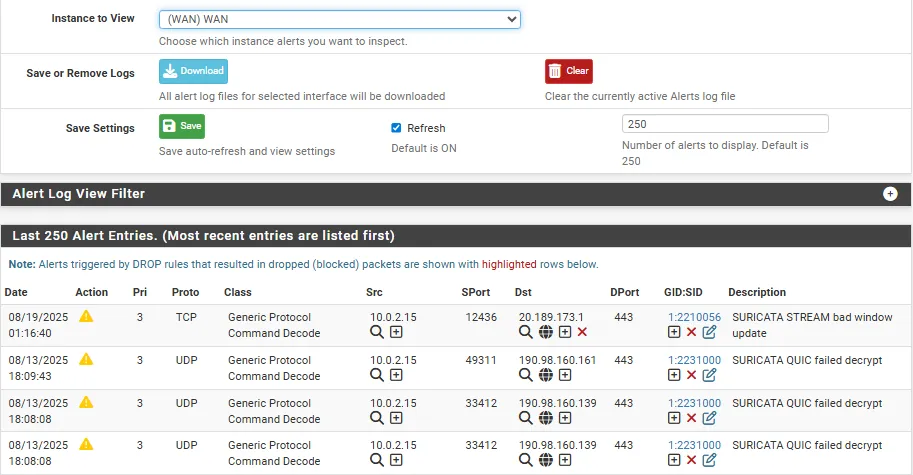Click the edit pencil icon for SID 1:2210056
This screenshot has height=475, width=913.
pyautogui.click(x=709, y=332)
